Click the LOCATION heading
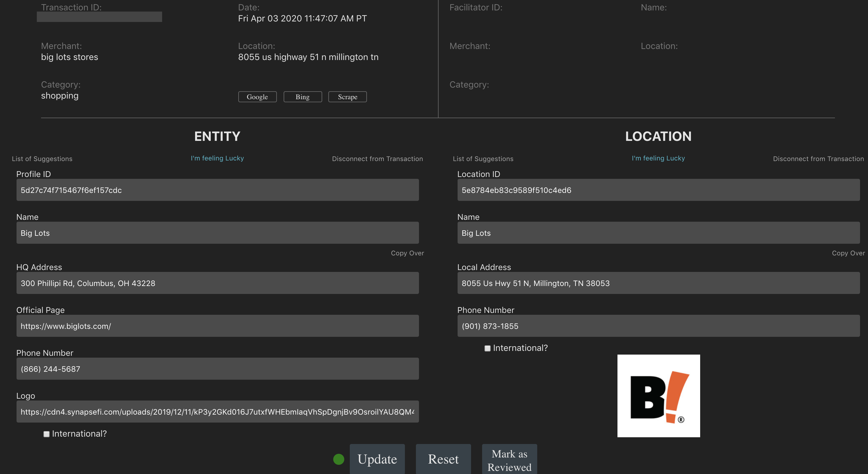Screen dimensions: 868x474 click(659, 136)
